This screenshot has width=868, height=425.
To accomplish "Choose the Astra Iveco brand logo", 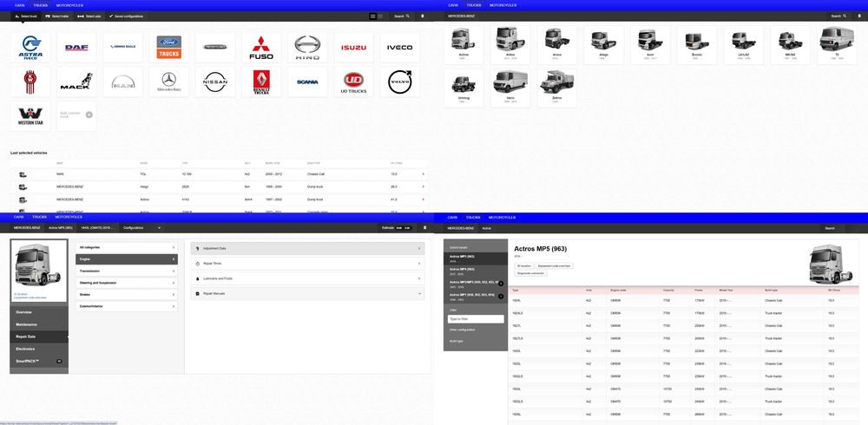I will [x=30, y=47].
